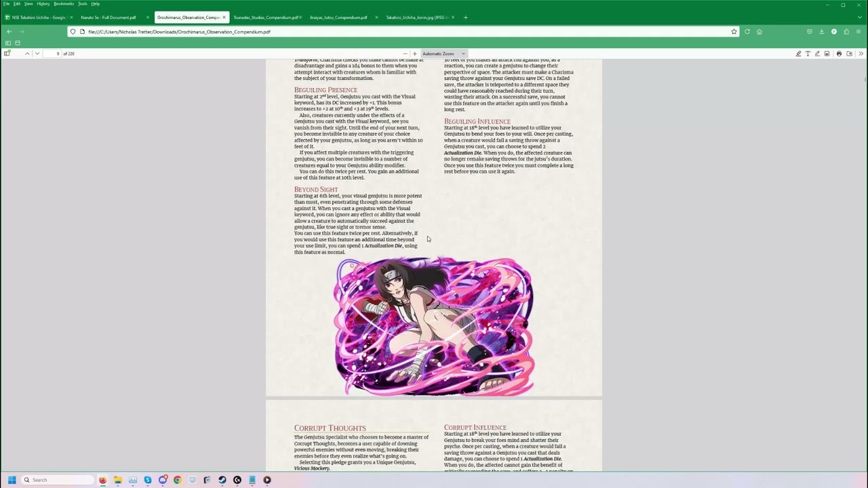Click the Windows taskbar Search box
The image size is (868, 488).
click(58, 480)
